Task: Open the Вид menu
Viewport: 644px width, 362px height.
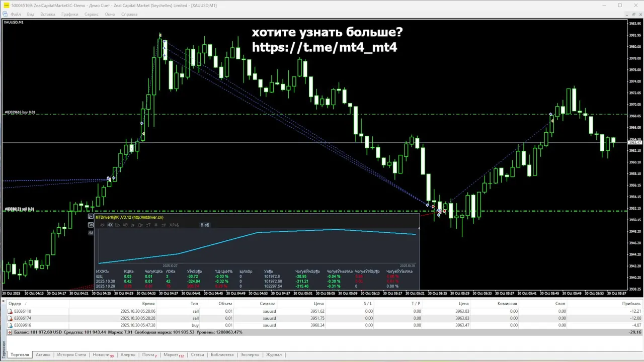Action: (31, 15)
